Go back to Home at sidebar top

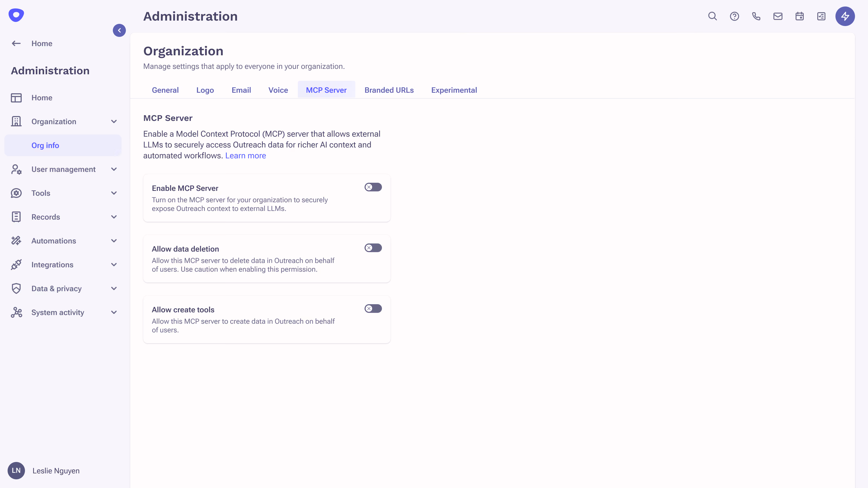(x=42, y=43)
